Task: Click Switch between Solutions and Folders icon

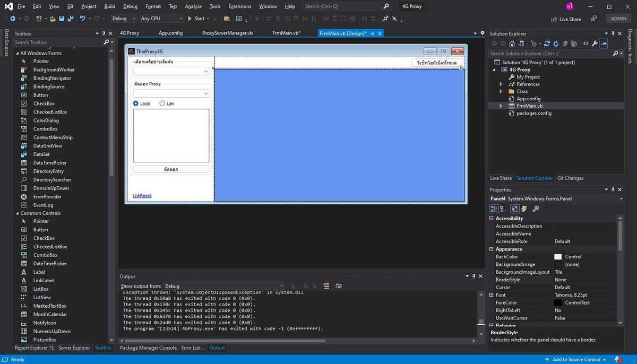Action: [521, 44]
